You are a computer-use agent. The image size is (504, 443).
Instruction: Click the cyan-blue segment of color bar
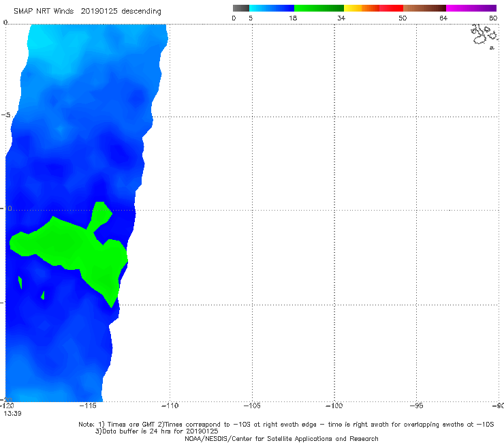(272, 8)
